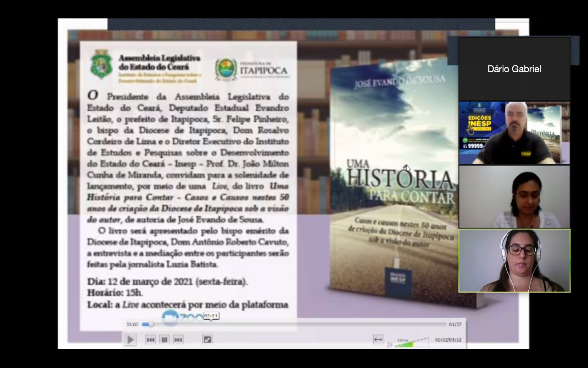Click the next track button
The image size is (588, 368).
point(178,339)
